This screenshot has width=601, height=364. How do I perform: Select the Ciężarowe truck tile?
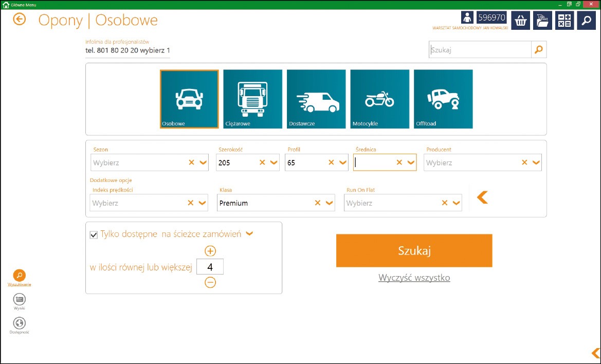[x=252, y=99]
